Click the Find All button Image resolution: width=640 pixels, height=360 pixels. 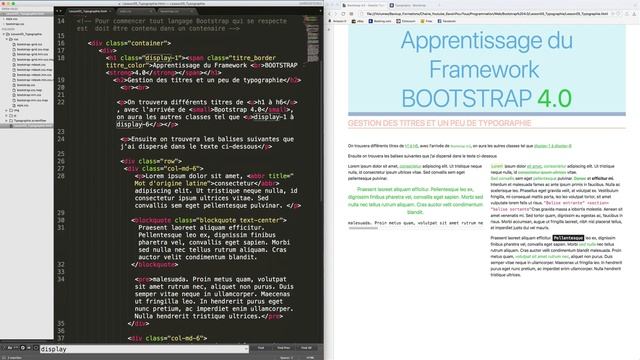tap(306, 348)
